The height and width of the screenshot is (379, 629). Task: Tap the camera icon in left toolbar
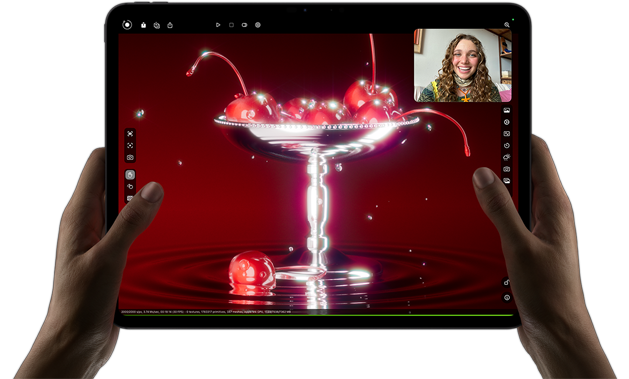[x=130, y=158]
